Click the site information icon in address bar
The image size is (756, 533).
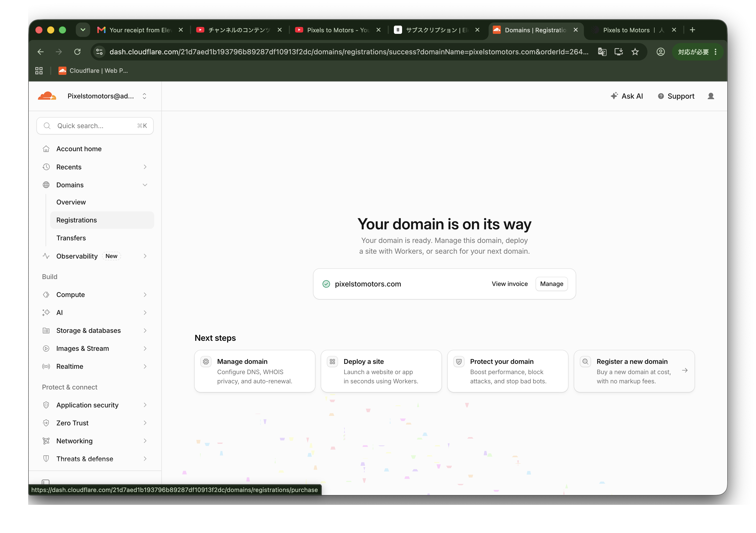99,52
